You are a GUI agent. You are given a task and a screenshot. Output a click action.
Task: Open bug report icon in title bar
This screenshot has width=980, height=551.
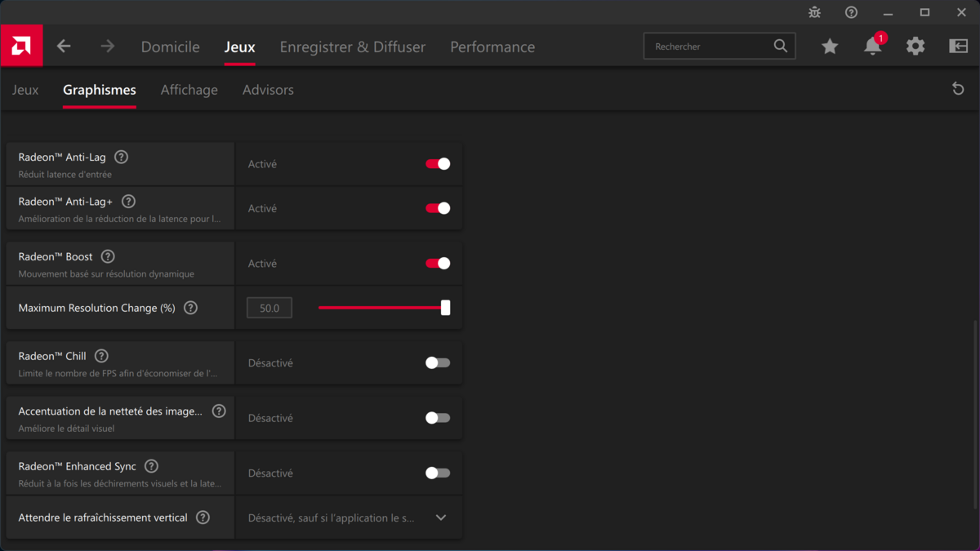[814, 12]
